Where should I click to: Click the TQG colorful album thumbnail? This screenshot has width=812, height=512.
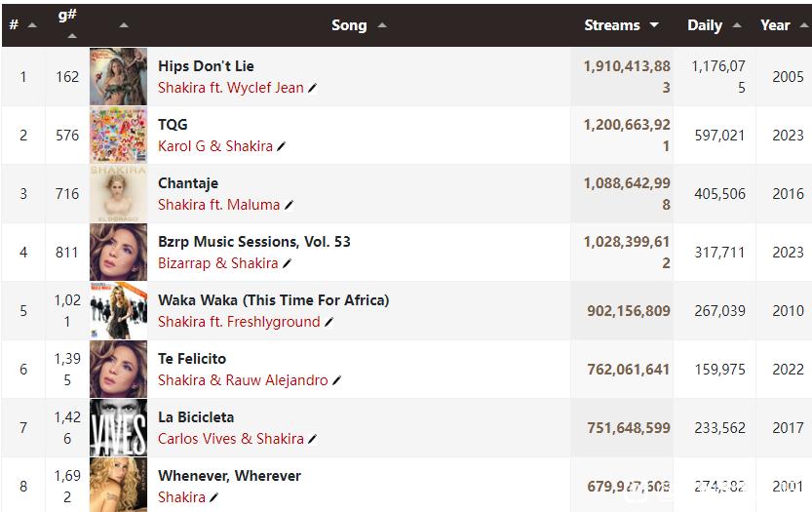point(118,136)
